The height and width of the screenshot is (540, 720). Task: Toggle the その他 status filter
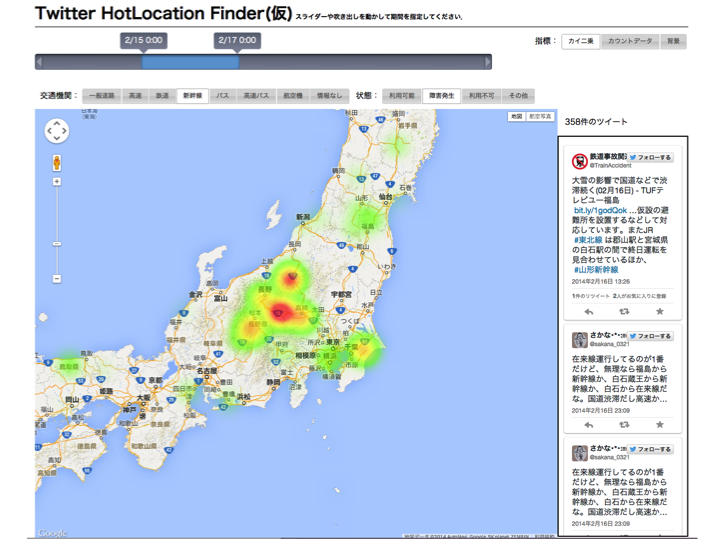tap(518, 96)
